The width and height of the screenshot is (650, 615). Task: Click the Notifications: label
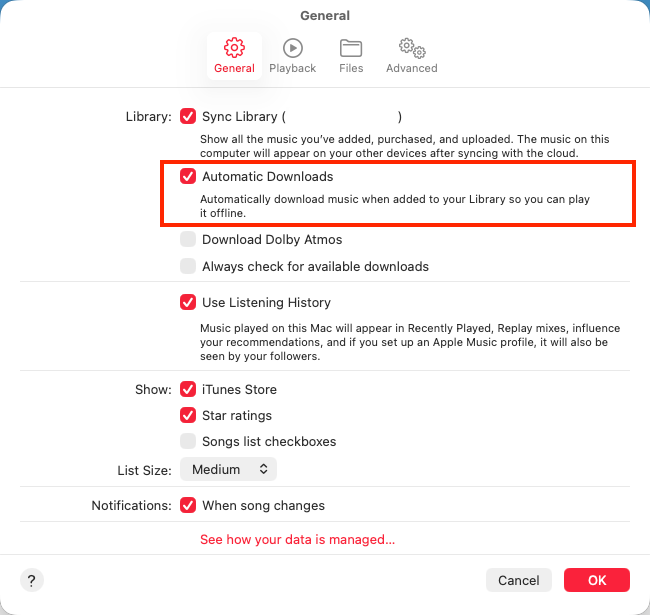[x=131, y=506]
